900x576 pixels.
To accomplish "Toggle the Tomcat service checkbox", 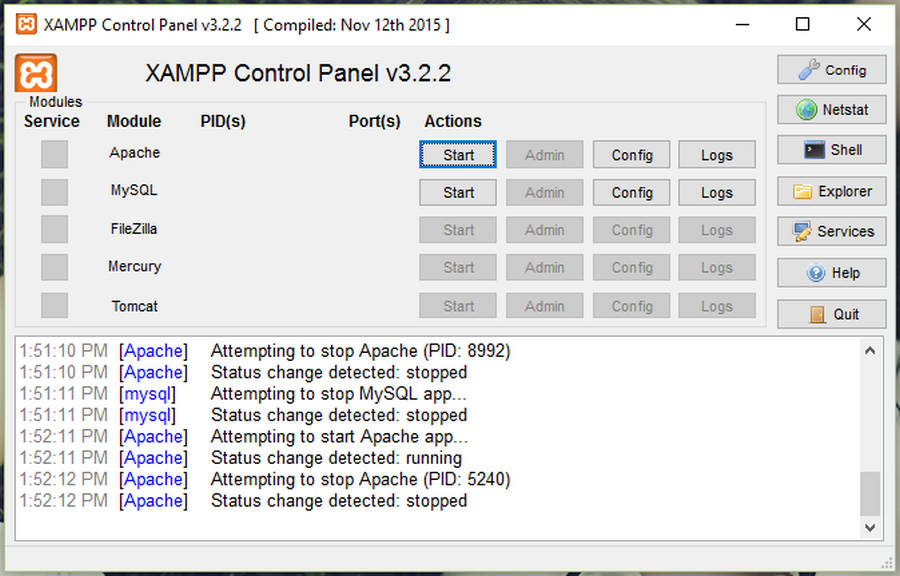I will [55, 305].
